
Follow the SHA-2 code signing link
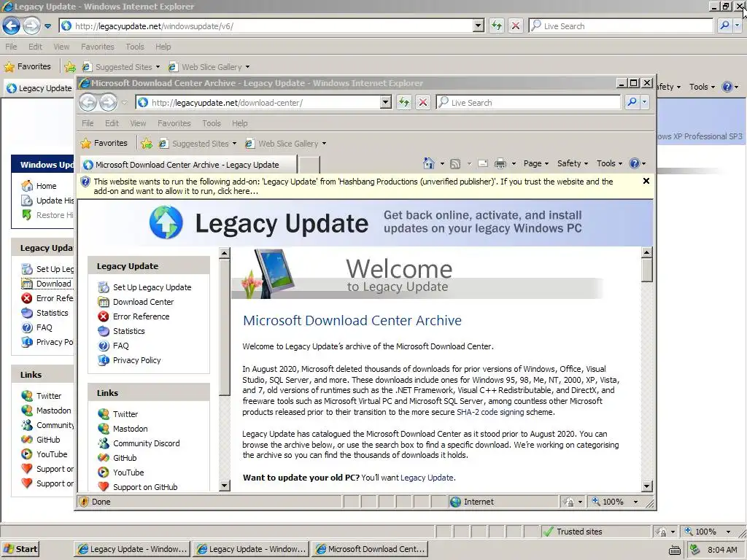coord(490,413)
